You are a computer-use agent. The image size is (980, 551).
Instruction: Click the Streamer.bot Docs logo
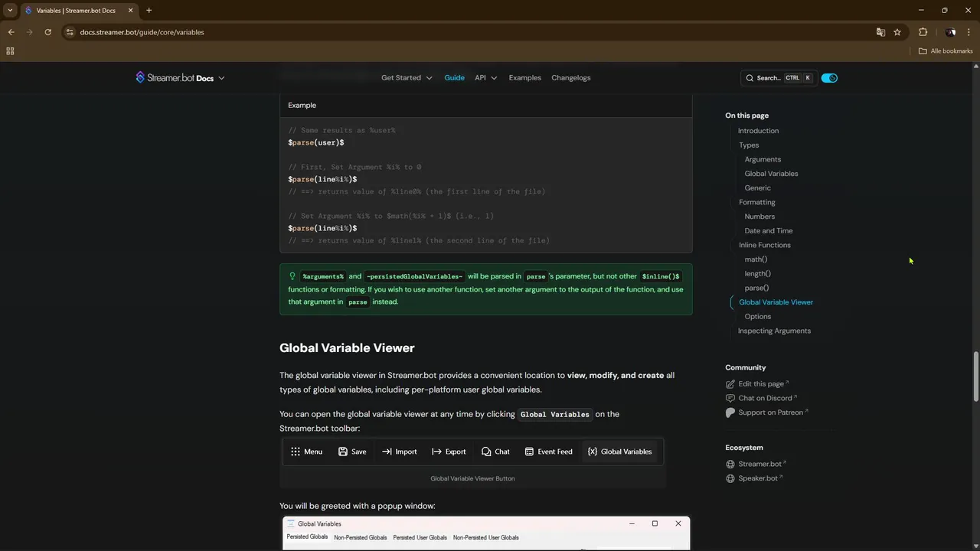(175, 78)
